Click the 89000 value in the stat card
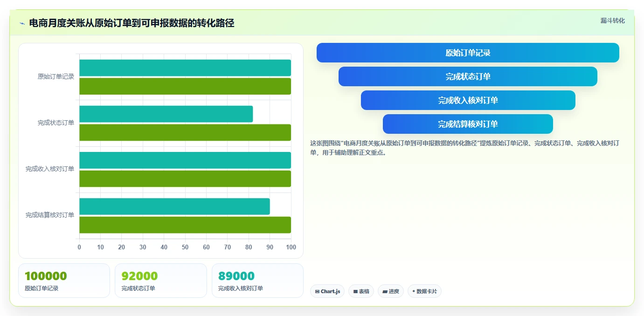The image size is (644, 316). (x=236, y=276)
